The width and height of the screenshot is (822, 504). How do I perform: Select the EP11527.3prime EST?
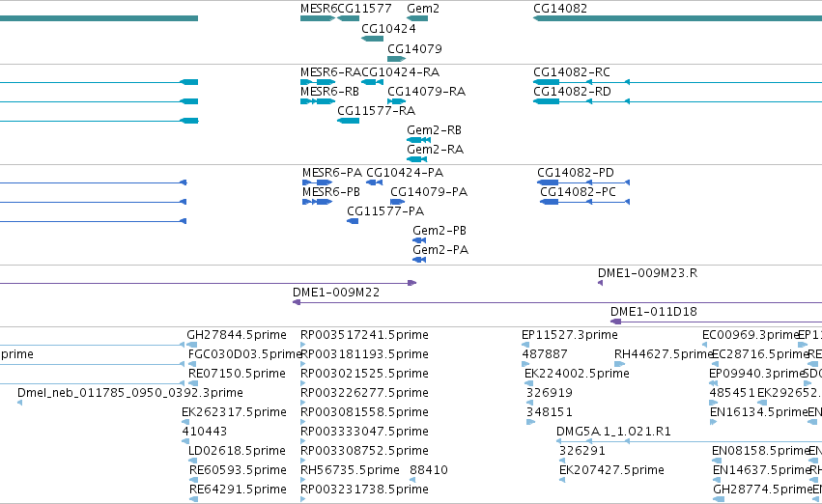click(525, 346)
